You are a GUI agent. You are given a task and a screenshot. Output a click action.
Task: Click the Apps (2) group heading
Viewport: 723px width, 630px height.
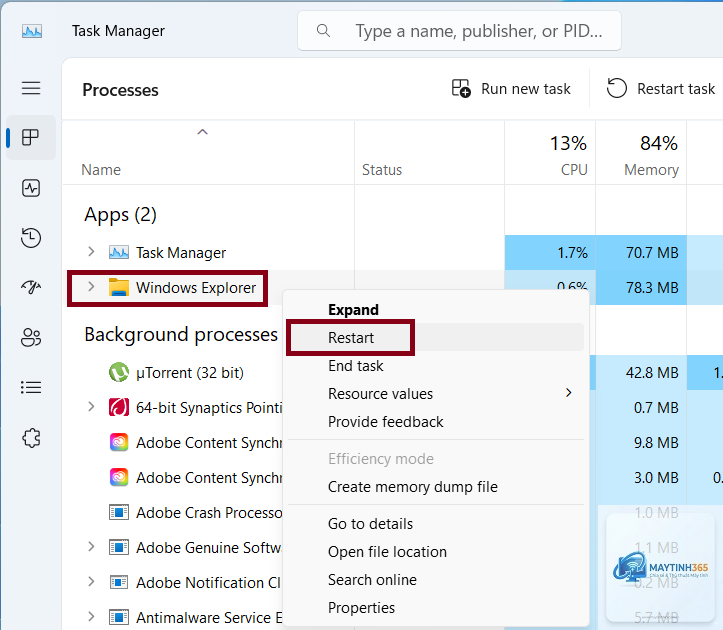pos(120,215)
